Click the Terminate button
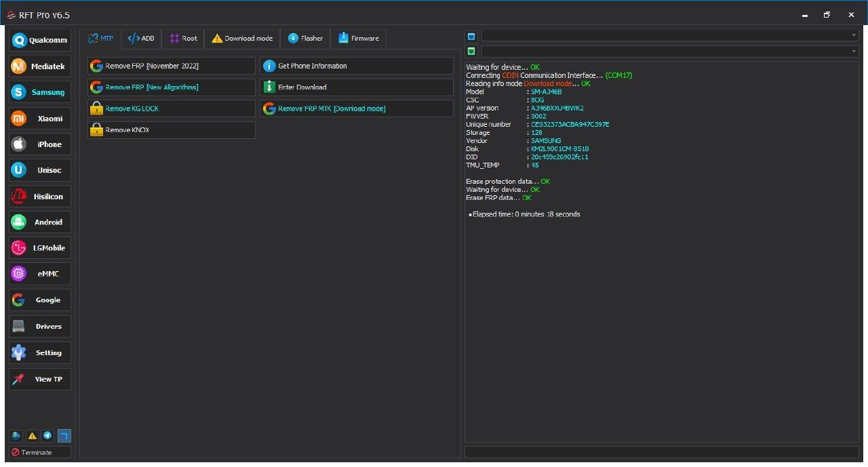 pos(40,452)
